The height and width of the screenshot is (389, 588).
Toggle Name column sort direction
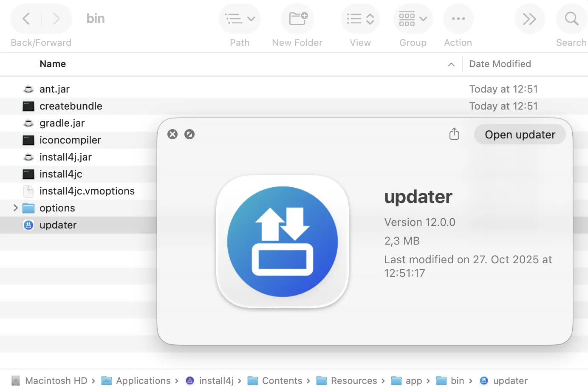point(451,64)
